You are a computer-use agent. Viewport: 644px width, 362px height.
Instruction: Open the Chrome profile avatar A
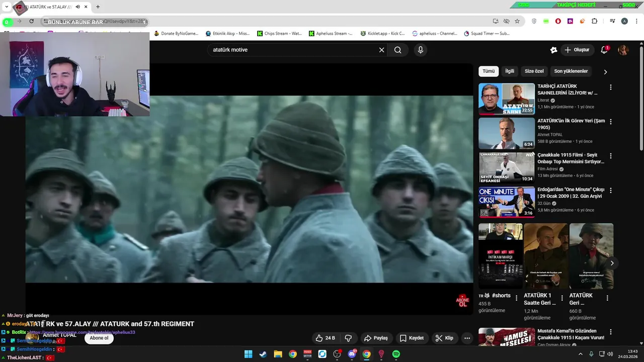(x=624, y=21)
